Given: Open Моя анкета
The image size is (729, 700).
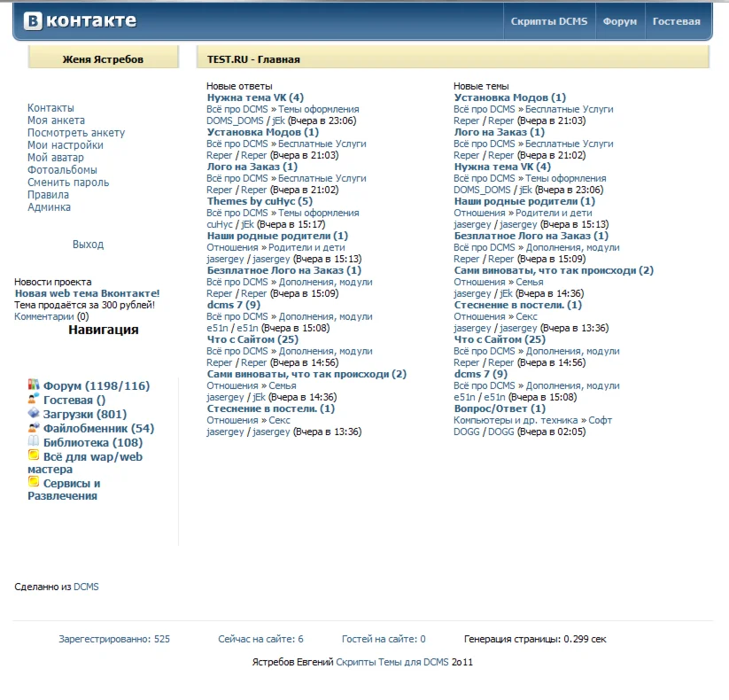Looking at the screenshot, I should click(57, 121).
